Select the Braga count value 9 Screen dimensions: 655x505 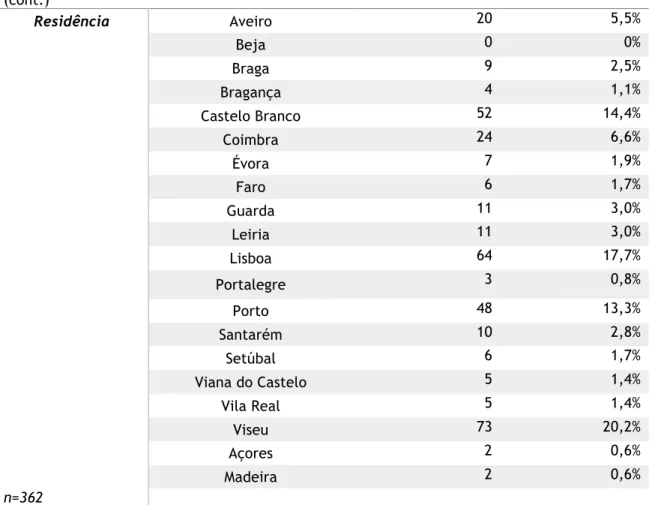tap(488, 66)
